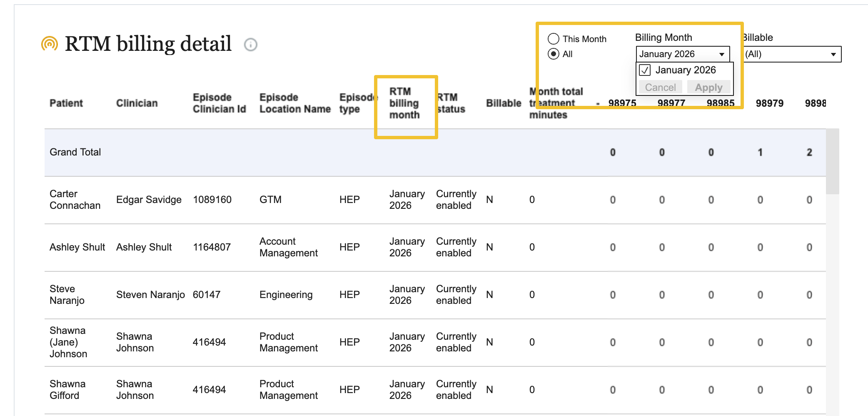Click clinician id 1164807
This screenshot has width=868, height=416.
click(212, 247)
